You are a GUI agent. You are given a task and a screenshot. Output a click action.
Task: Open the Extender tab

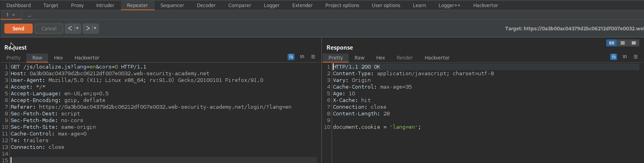coord(302,5)
